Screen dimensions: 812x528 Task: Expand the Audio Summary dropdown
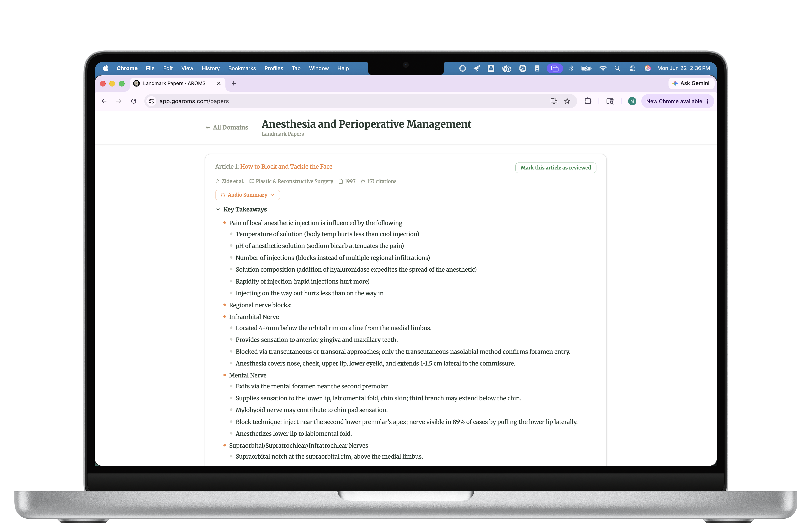[x=247, y=195]
